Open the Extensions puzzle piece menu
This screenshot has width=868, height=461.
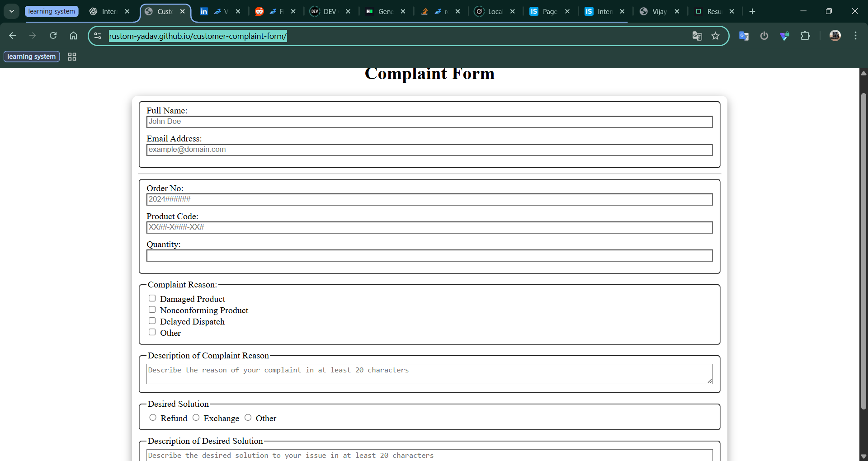tap(805, 36)
